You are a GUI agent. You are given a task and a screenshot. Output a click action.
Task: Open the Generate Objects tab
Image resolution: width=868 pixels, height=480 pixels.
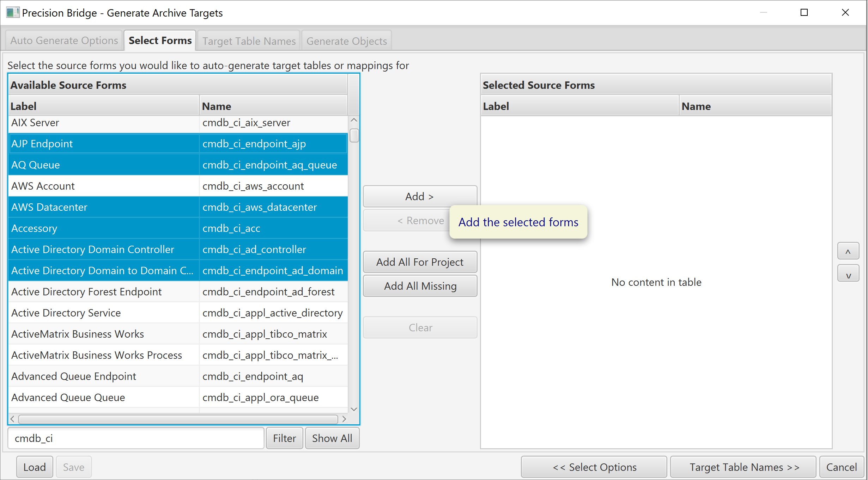(x=346, y=41)
